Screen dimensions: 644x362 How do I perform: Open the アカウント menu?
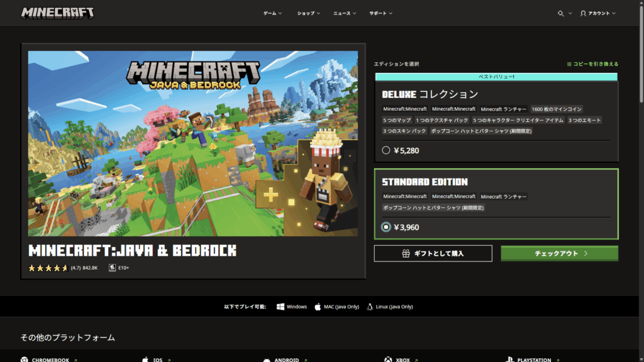pos(598,14)
